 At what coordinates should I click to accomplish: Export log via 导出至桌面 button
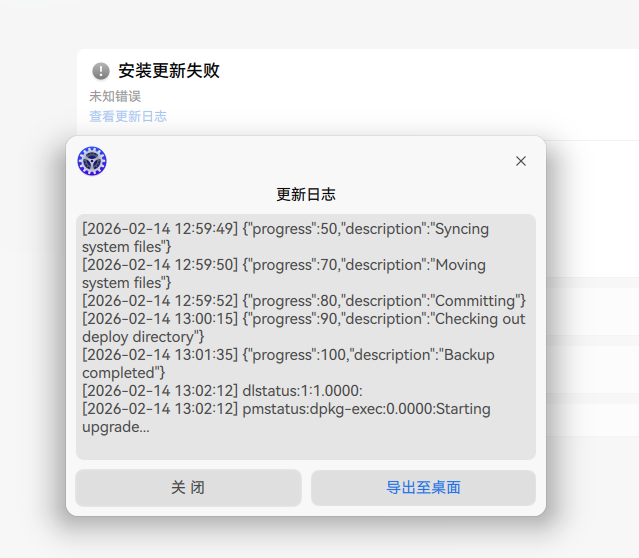click(x=423, y=487)
